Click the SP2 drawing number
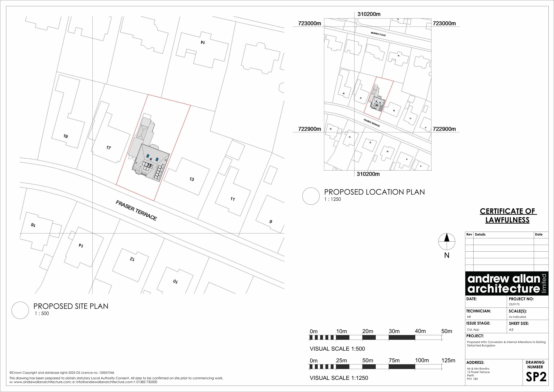Screen dimensions: 554x392 pos(536,377)
